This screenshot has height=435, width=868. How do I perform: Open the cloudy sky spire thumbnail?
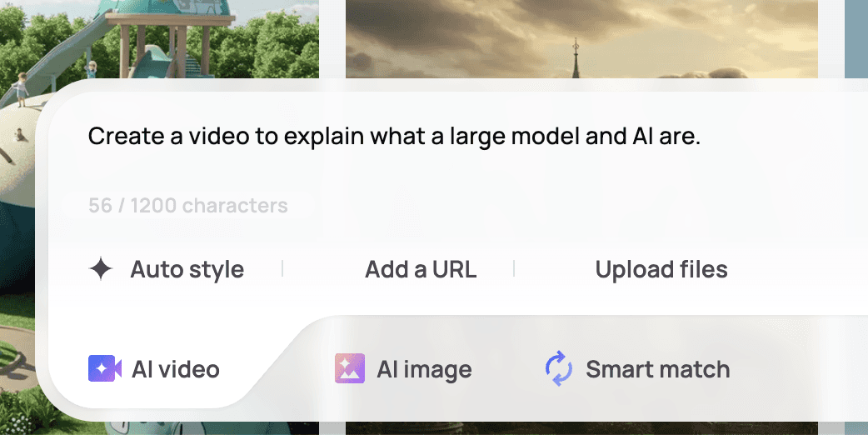coord(581,38)
